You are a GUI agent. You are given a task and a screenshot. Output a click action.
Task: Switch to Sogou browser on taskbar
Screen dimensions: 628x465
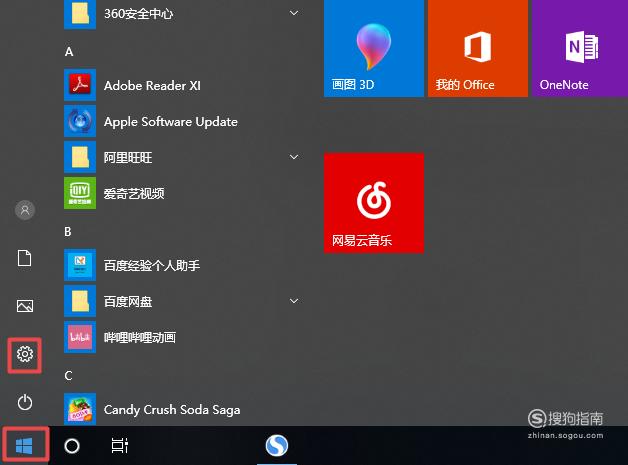click(277, 445)
